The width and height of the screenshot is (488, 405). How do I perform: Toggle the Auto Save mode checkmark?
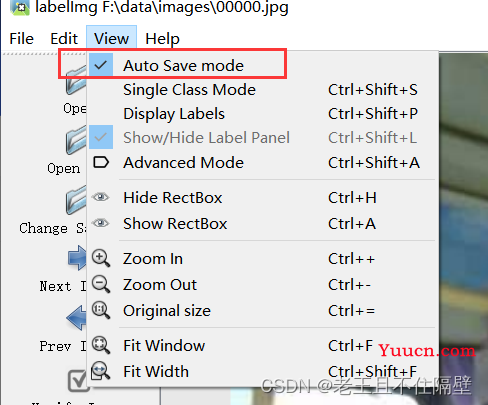100,65
